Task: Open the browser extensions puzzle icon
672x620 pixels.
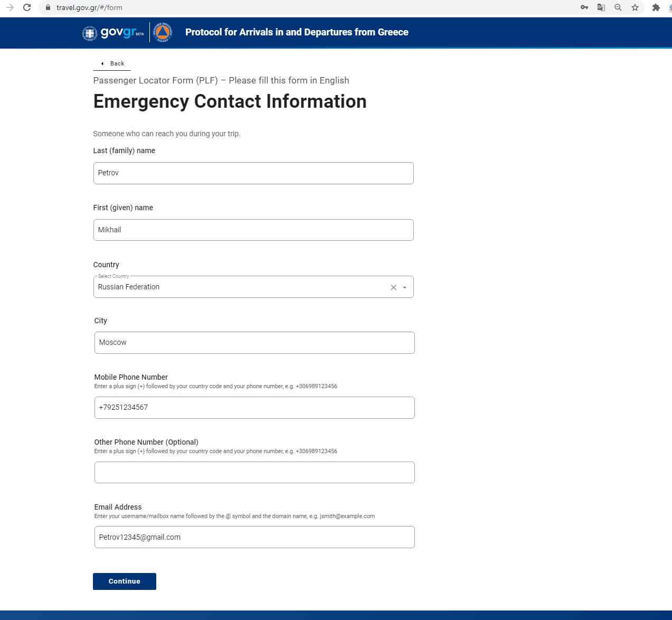Action: click(x=656, y=7)
